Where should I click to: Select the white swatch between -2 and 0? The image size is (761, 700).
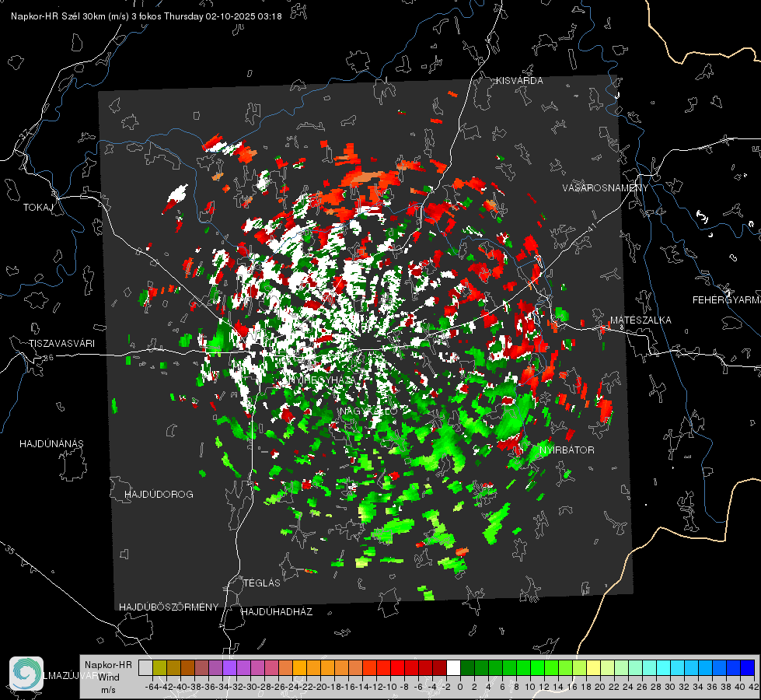(x=453, y=667)
